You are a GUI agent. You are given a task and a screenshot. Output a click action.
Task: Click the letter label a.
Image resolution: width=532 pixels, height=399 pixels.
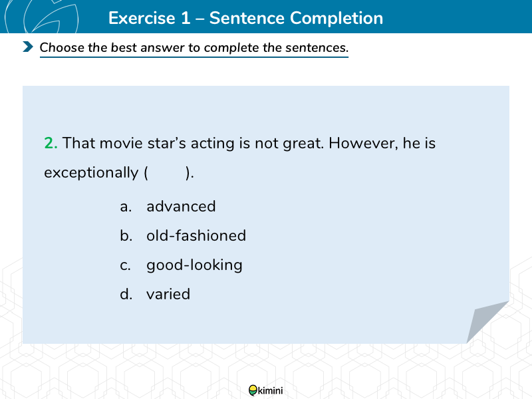126,207
